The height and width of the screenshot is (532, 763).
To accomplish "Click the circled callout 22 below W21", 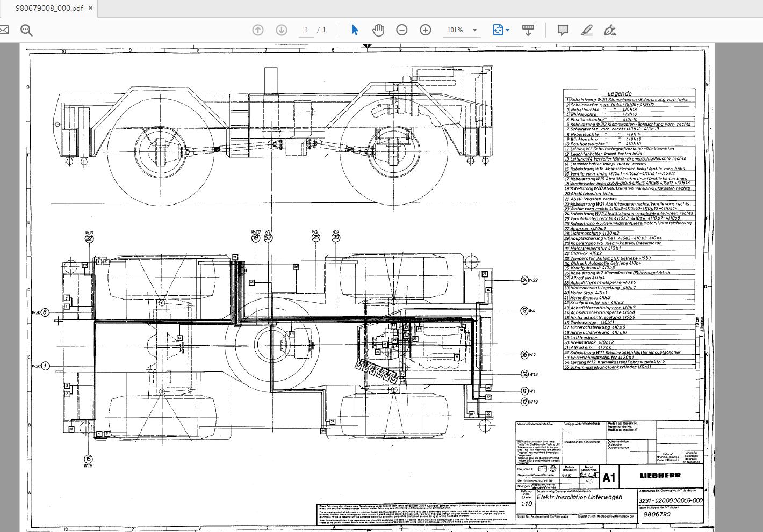I will 89,238.
